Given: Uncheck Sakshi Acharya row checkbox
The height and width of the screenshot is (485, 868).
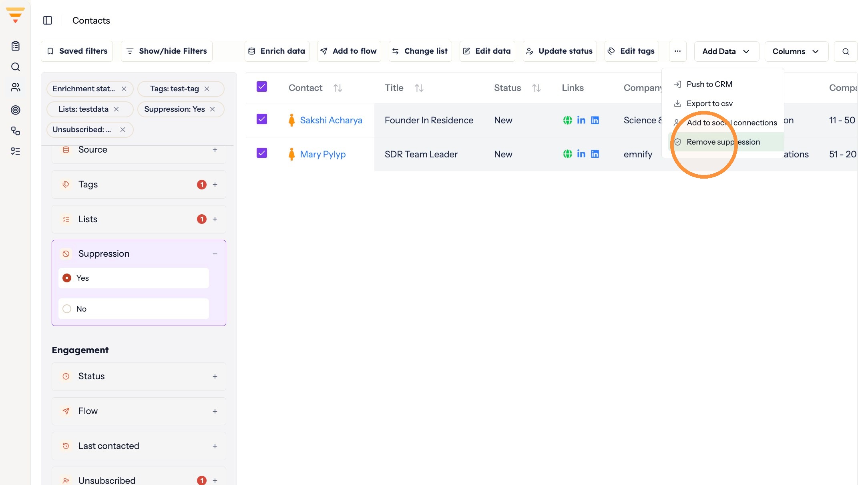Looking at the screenshot, I should click(262, 119).
